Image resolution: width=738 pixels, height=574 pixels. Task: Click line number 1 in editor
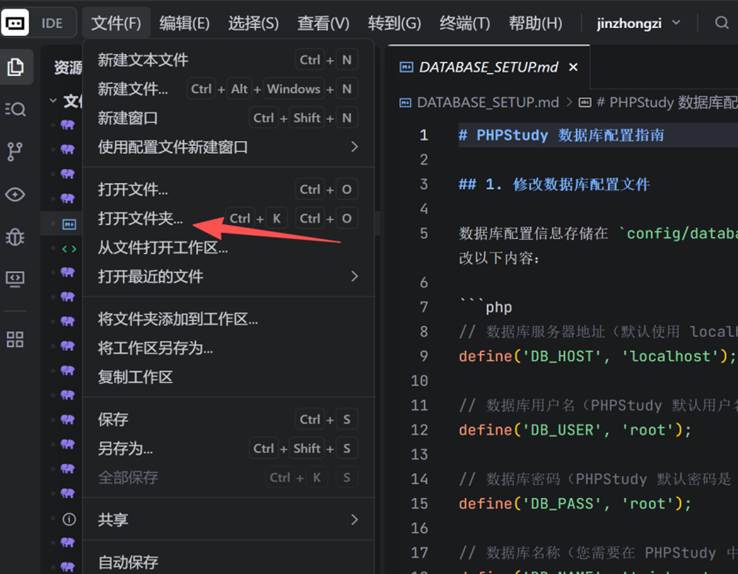click(x=424, y=135)
